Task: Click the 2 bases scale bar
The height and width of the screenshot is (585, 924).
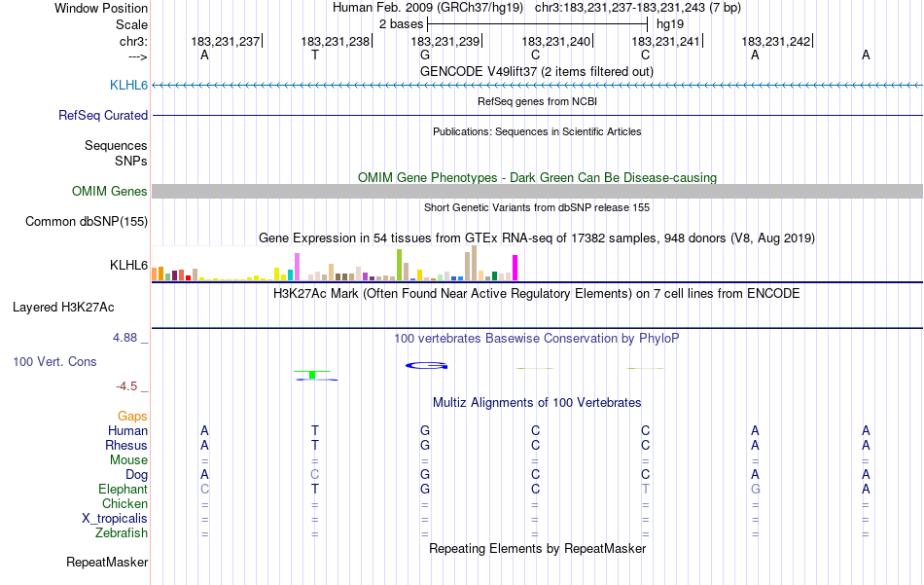Action: [x=538, y=24]
